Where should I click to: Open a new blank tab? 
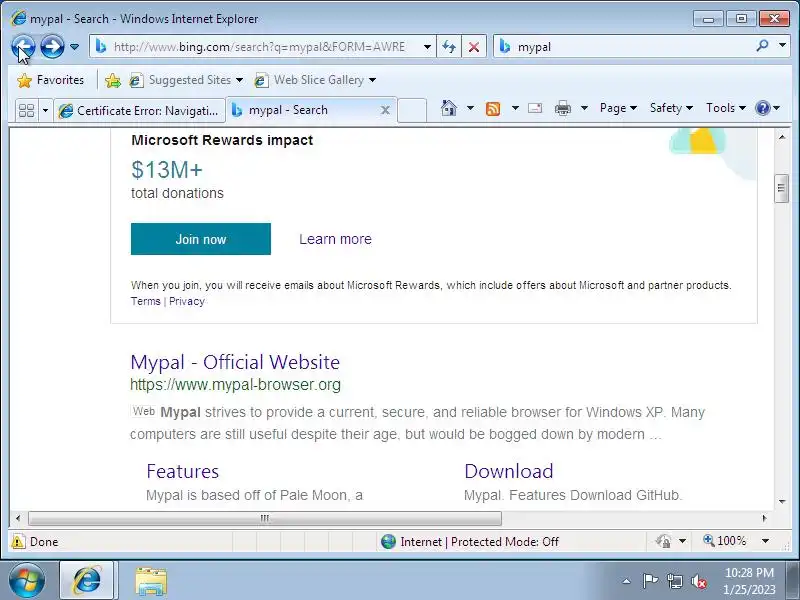coord(412,110)
